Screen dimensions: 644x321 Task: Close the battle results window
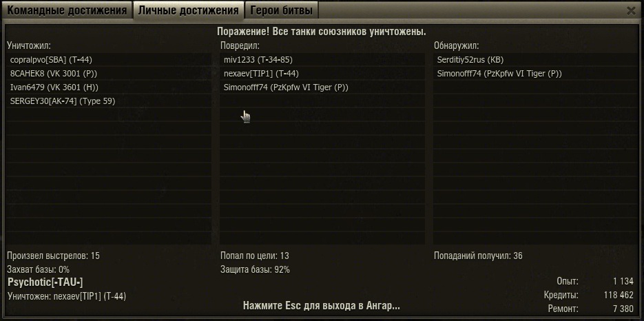pos(631,11)
